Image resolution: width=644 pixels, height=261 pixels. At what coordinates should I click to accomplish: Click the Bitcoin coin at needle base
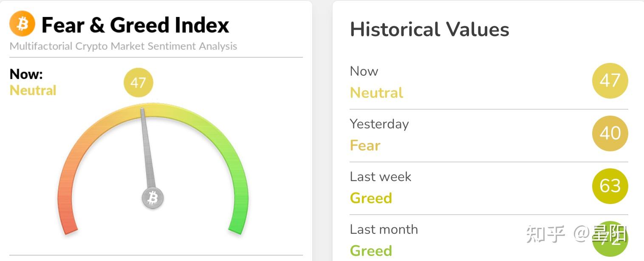point(153,198)
